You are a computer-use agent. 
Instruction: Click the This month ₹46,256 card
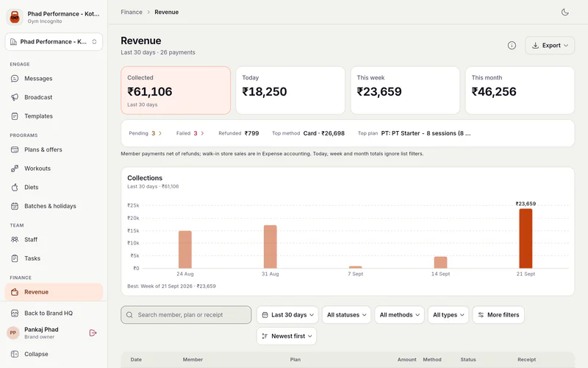click(520, 91)
